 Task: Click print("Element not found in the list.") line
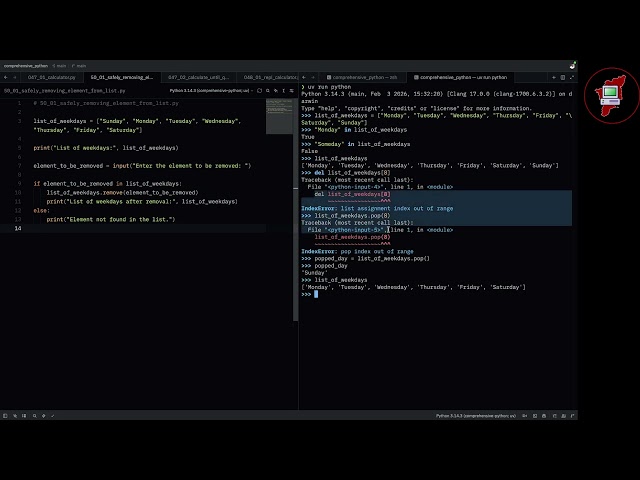pos(111,220)
